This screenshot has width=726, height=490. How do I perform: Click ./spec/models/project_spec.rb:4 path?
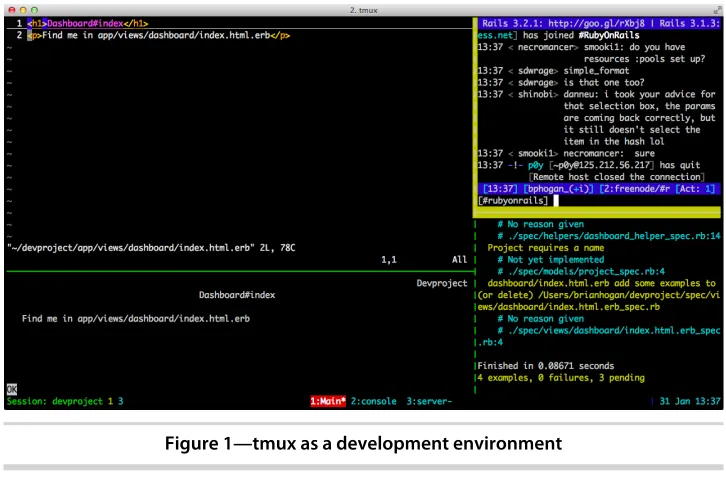tap(586, 271)
